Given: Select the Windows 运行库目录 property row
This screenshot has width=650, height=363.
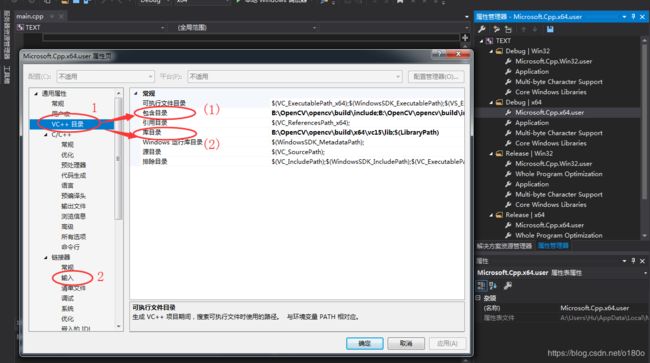Looking at the screenshot, I should point(297,142).
